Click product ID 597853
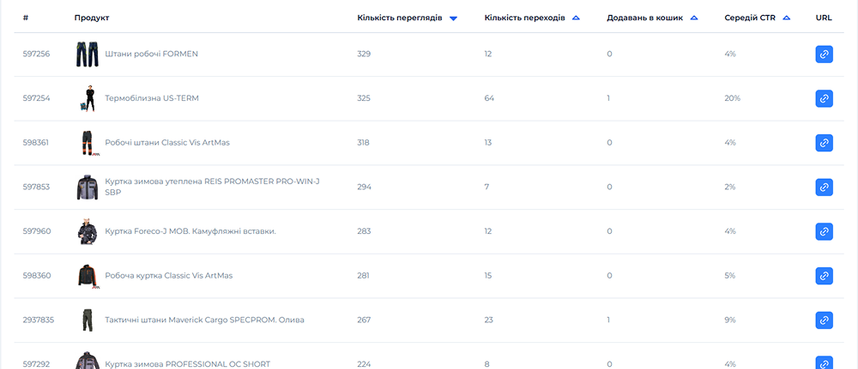 pyautogui.click(x=36, y=187)
